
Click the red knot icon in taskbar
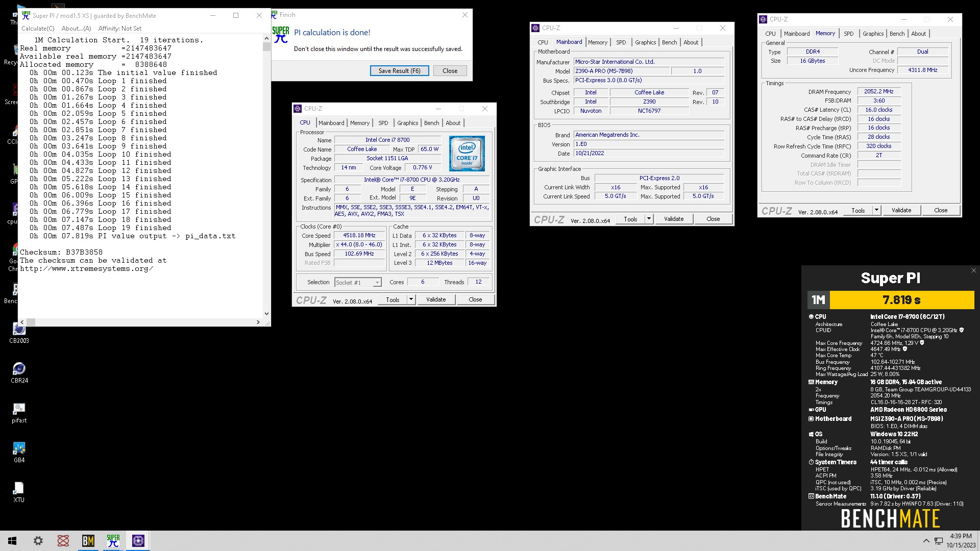click(63, 541)
